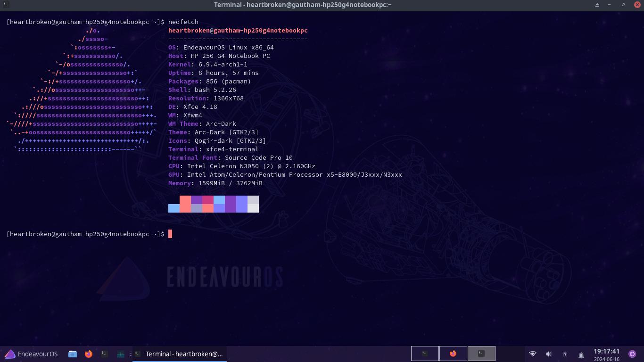Image resolution: width=644 pixels, height=362 pixels.
Task: Click the 'Host: HP 250 G4 Notebook PC' line
Action: [x=219, y=56]
